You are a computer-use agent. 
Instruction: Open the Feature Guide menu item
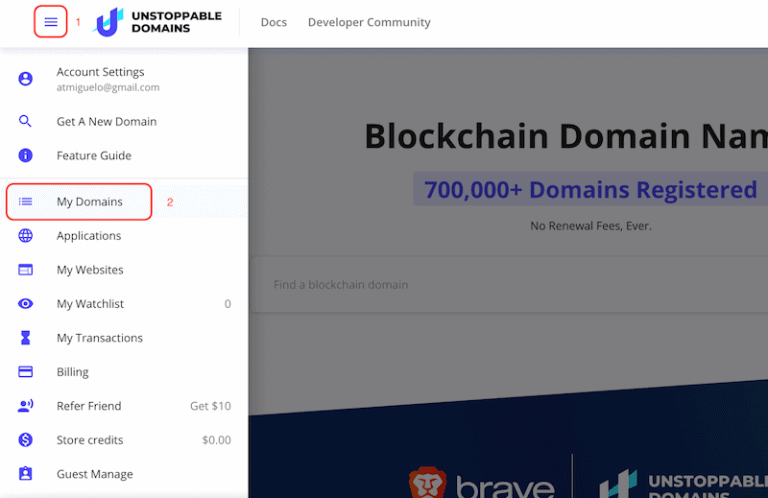[124, 156]
